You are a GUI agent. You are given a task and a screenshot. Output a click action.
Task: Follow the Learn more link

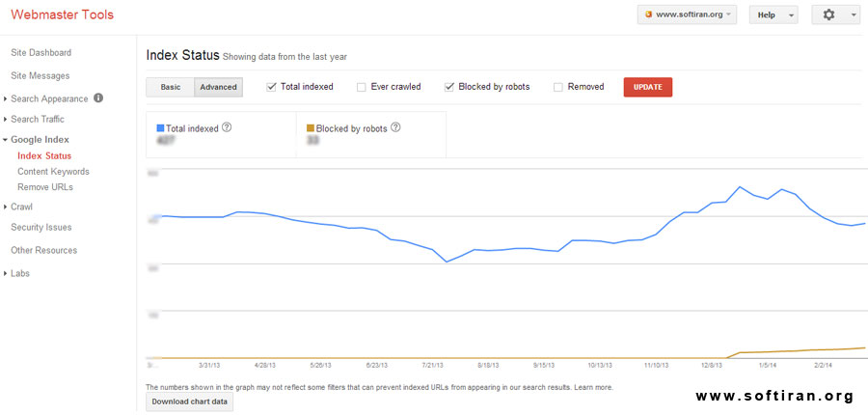(x=593, y=387)
